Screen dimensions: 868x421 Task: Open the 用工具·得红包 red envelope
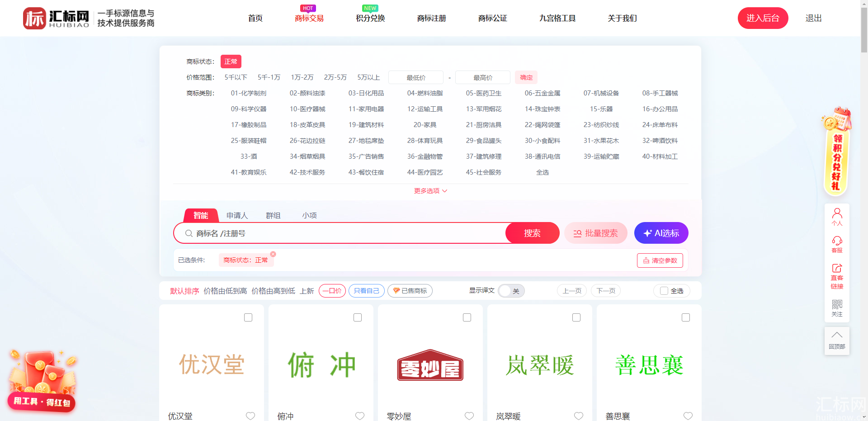tap(42, 381)
